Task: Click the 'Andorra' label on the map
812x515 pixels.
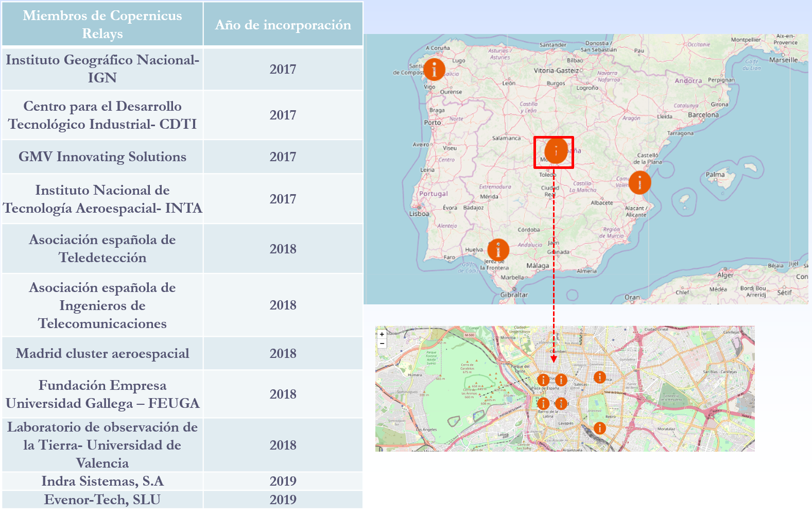Action: [x=688, y=81]
